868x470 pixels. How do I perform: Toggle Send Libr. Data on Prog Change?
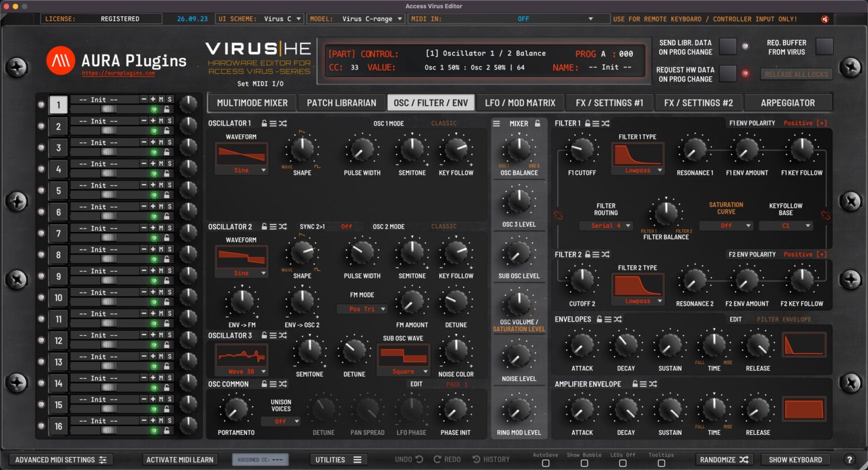tap(728, 46)
